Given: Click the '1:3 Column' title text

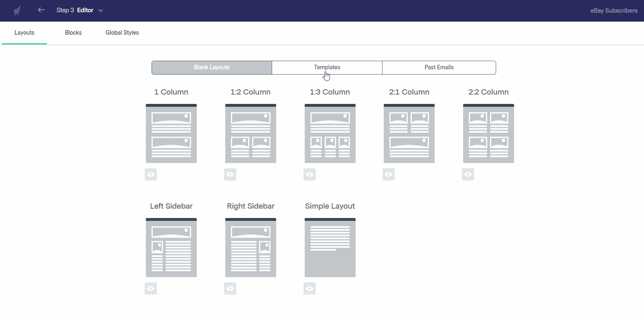Looking at the screenshot, I should [x=330, y=92].
